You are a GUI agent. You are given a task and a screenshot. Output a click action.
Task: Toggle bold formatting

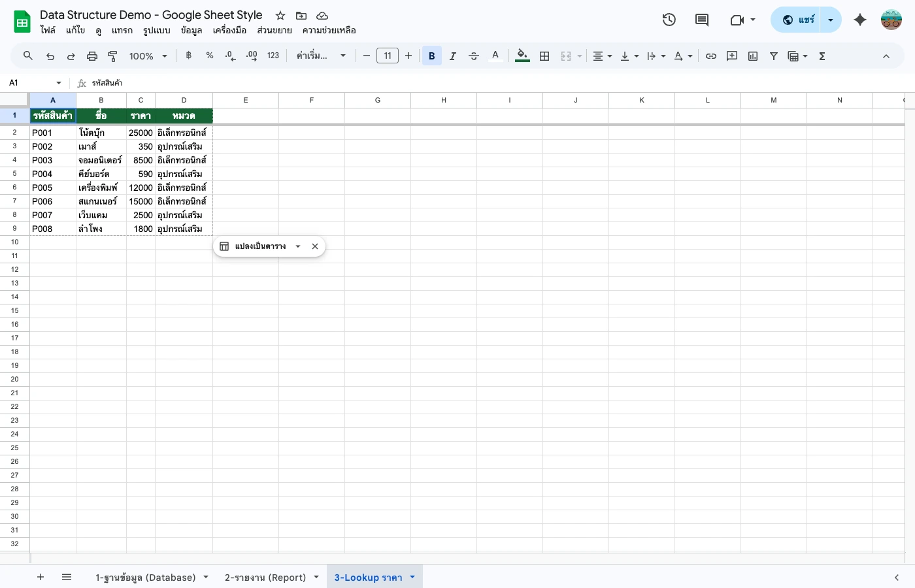(x=431, y=56)
